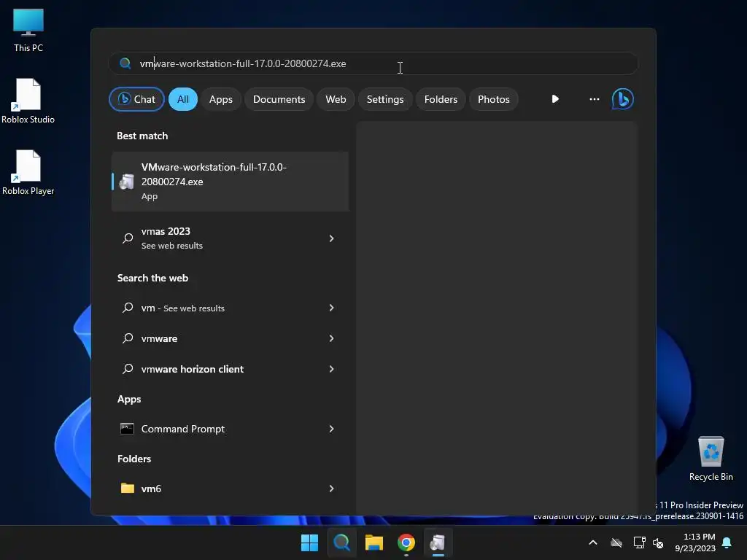The height and width of the screenshot is (560, 747).
Task: Switch to the Chat filter
Action: coord(136,99)
